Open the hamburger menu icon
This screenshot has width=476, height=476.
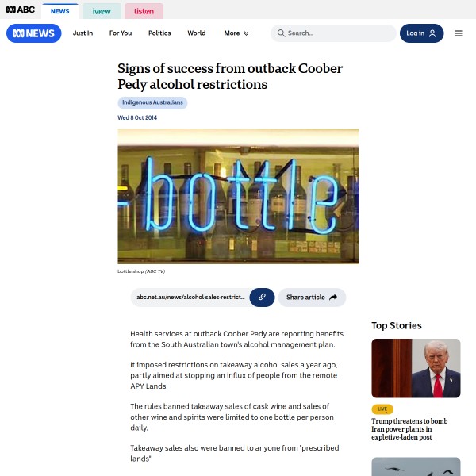click(459, 33)
